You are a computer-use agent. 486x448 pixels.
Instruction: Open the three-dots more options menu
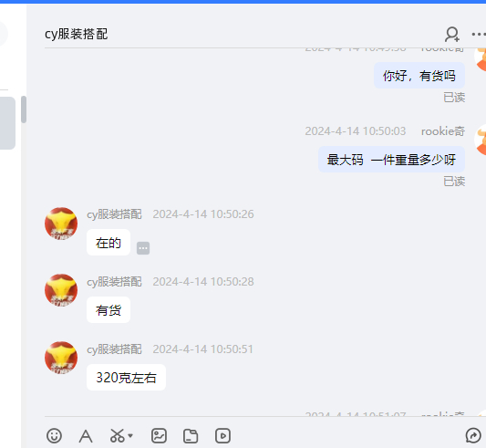coord(479,34)
